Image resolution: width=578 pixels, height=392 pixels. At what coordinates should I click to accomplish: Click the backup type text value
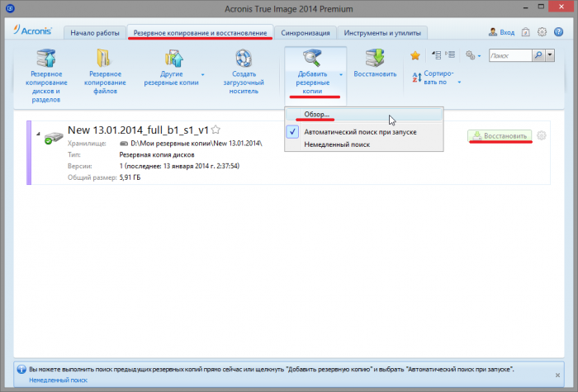click(x=157, y=155)
